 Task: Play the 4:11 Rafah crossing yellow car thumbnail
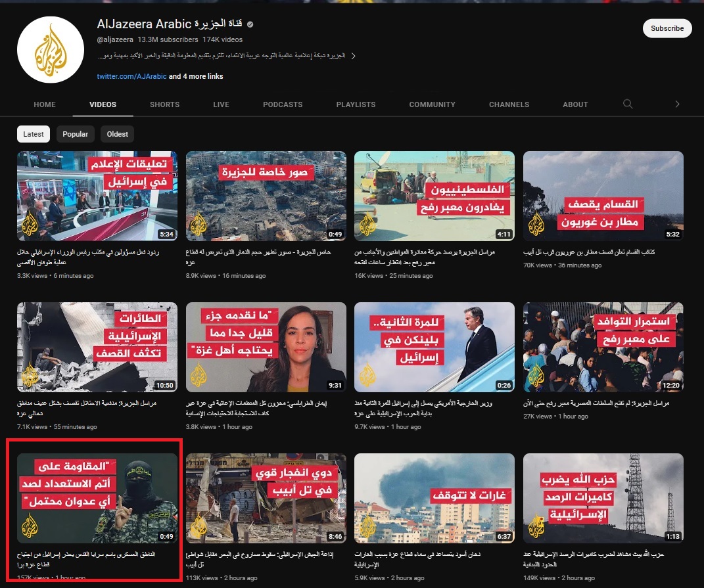(434, 196)
